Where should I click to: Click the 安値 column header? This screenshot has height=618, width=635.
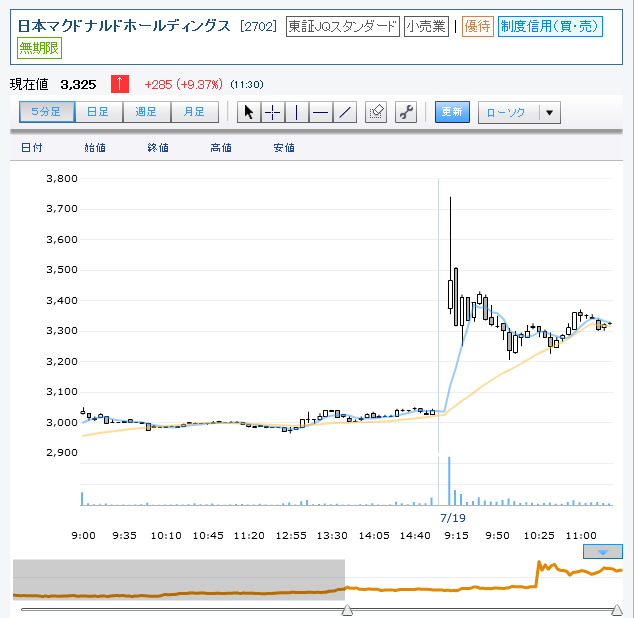pos(284,147)
